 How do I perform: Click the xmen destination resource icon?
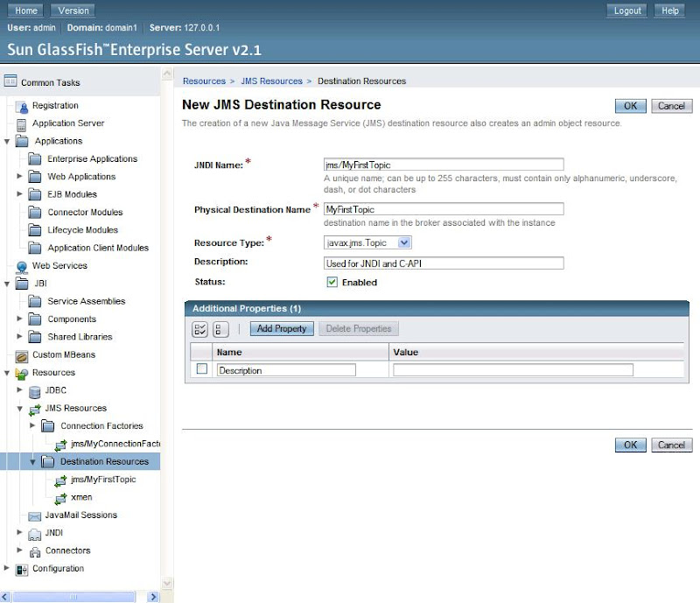point(60,499)
